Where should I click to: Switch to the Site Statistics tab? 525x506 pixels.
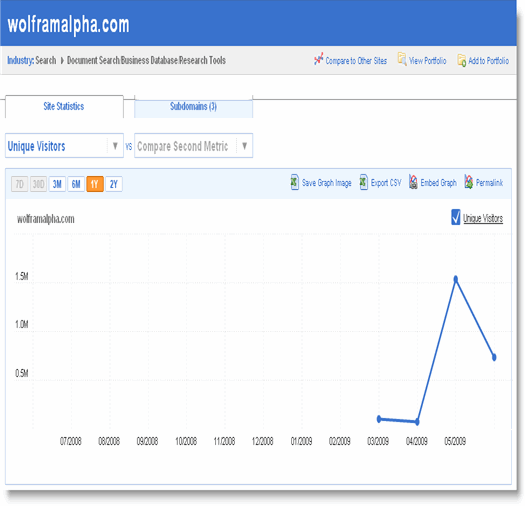(64, 106)
